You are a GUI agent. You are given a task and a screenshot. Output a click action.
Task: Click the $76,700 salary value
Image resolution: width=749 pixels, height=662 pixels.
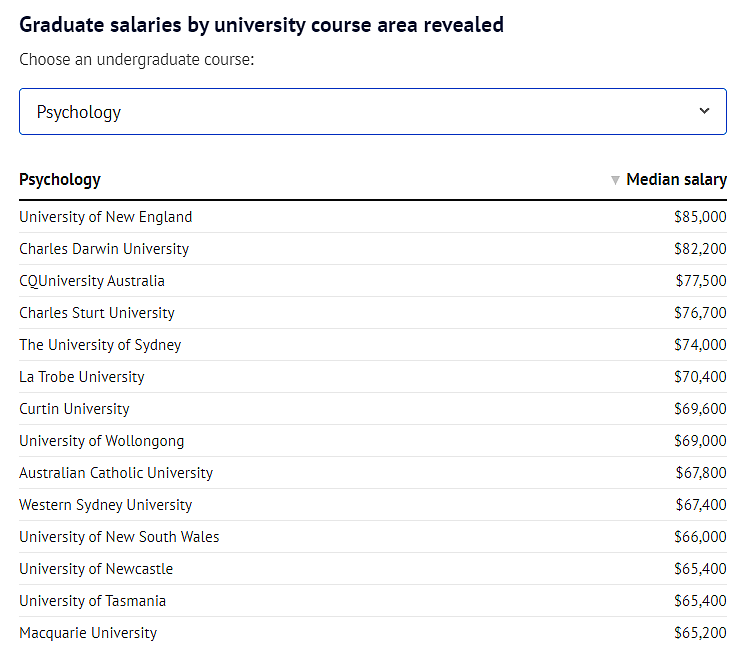[700, 313]
